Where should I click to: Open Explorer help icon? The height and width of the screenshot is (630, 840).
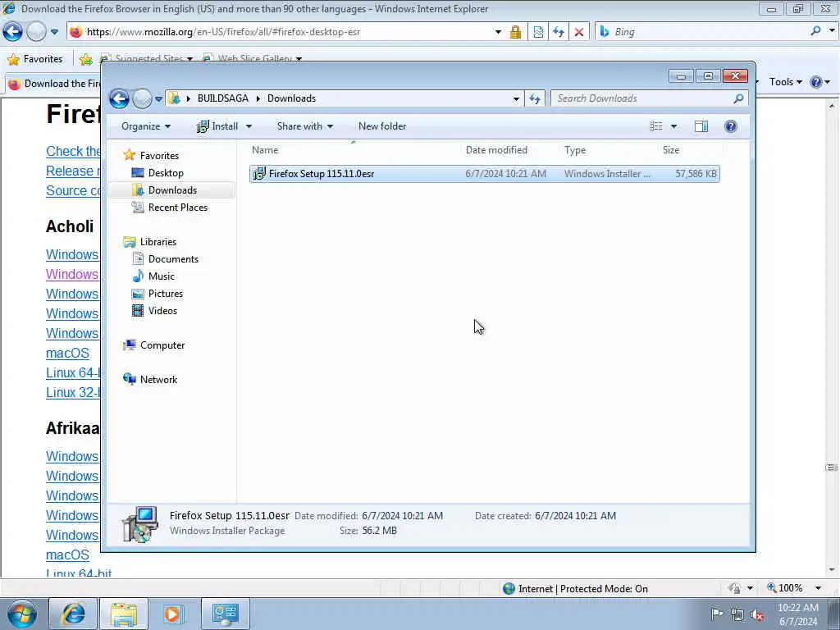[x=730, y=126]
